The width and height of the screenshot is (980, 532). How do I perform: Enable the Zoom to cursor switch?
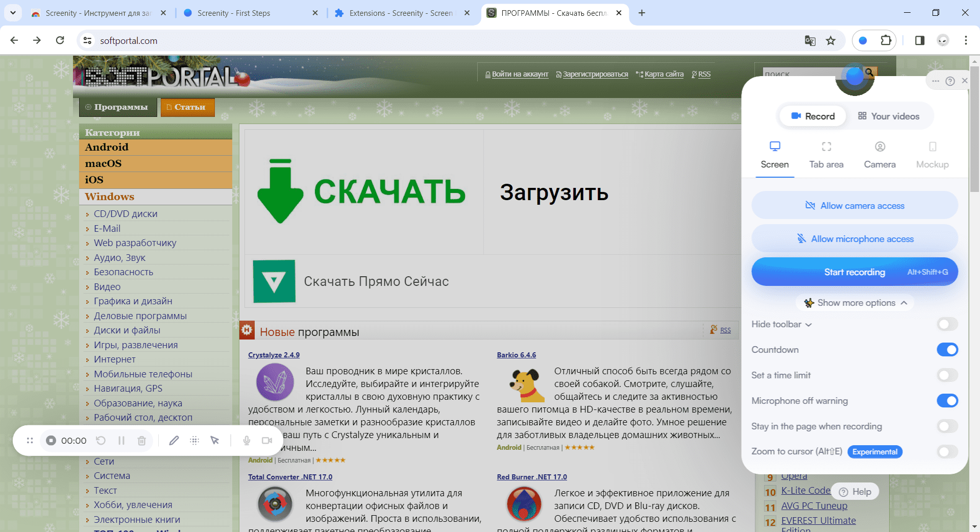[x=947, y=452]
